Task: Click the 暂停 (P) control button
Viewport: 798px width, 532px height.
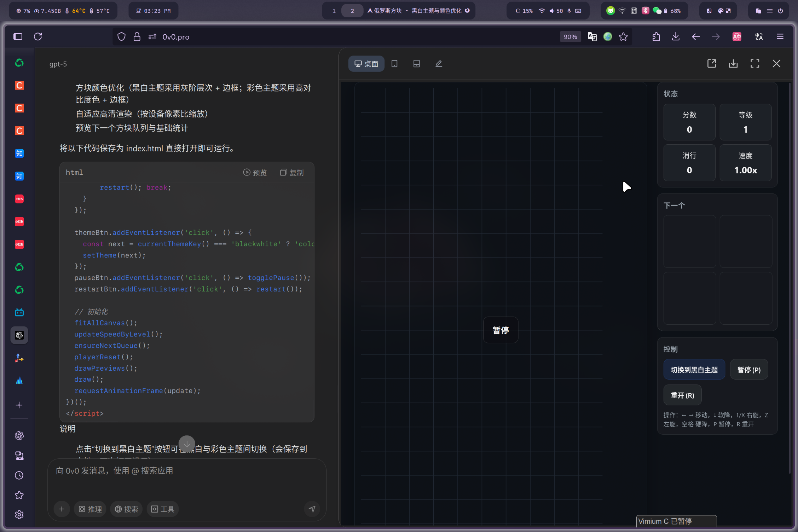Action: (x=749, y=370)
